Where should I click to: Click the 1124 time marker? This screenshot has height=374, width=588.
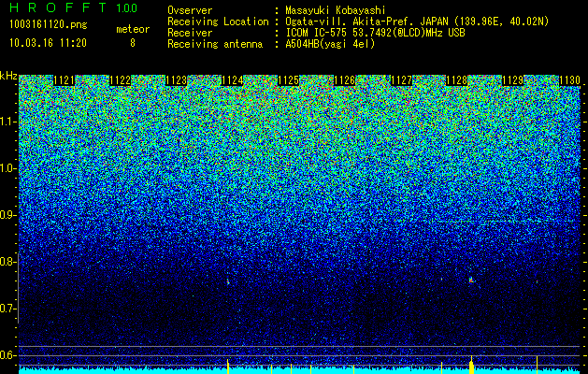pyautogui.click(x=233, y=80)
